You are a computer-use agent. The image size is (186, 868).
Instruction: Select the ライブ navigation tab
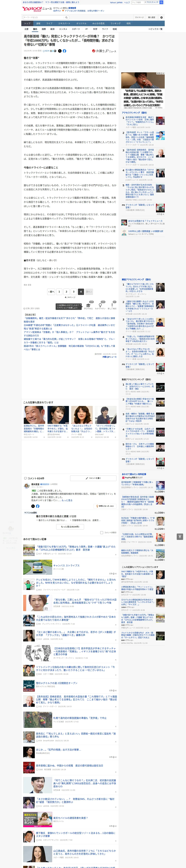[49, 24]
